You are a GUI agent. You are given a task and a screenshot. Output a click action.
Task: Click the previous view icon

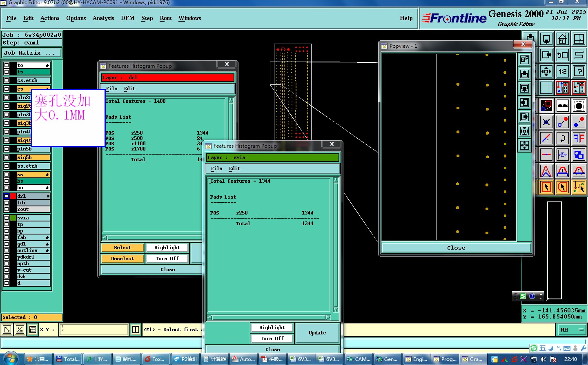pos(563,55)
